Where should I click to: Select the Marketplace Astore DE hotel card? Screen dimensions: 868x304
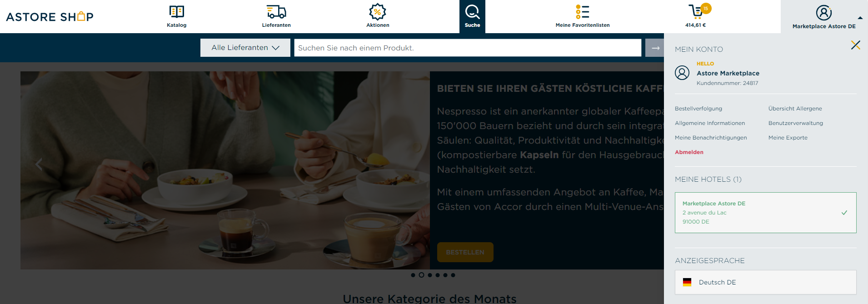[765, 213]
